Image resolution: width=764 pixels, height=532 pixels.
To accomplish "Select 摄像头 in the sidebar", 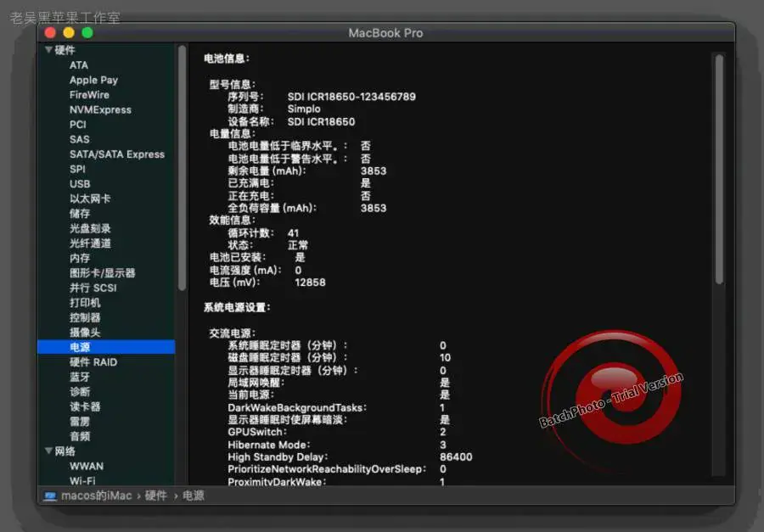I will coord(85,333).
